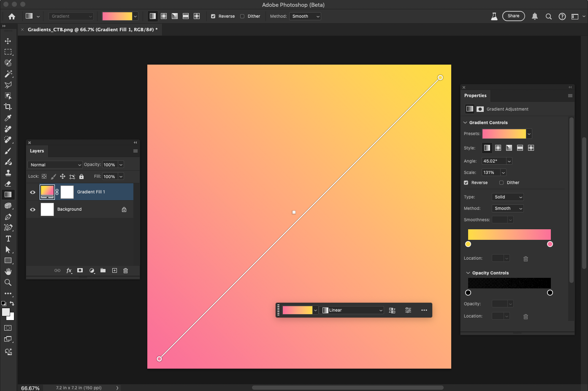The image size is (588, 391).
Task: Select the Move tool
Action: pos(8,41)
